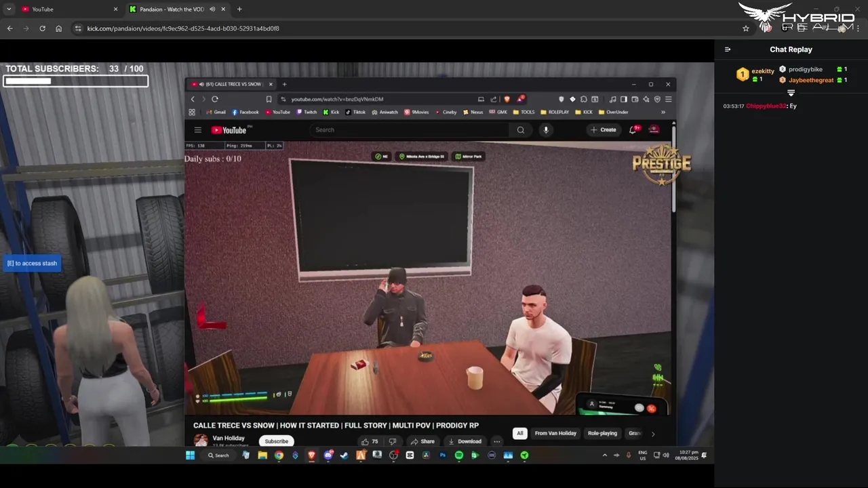
Task: Open site information for kick.com
Action: 78,28
